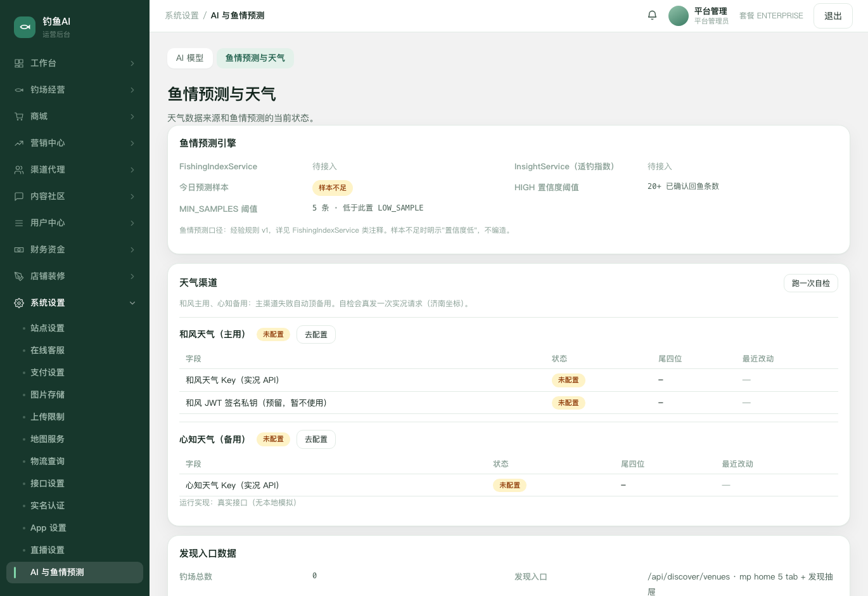Expand the 营销中心 menu chevron

(x=132, y=143)
